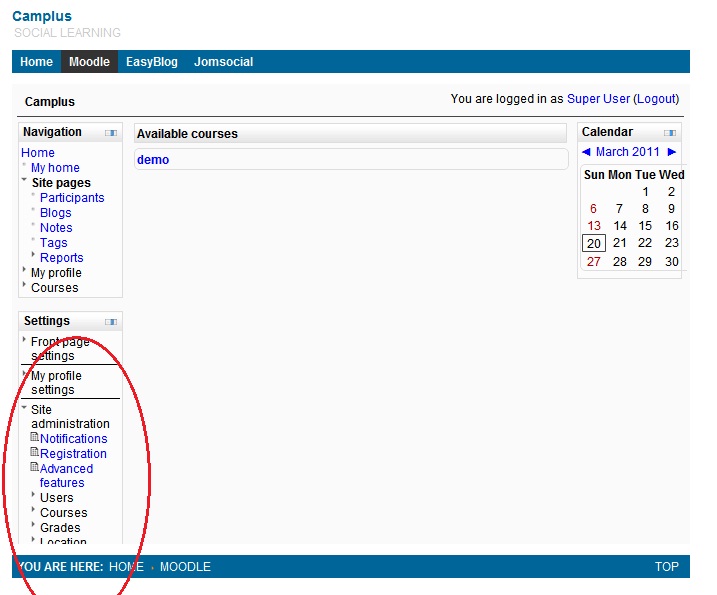Viewport: 717px width, 595px height.
Task: Click the page icon beside Registration
Action: click(35, 453)
